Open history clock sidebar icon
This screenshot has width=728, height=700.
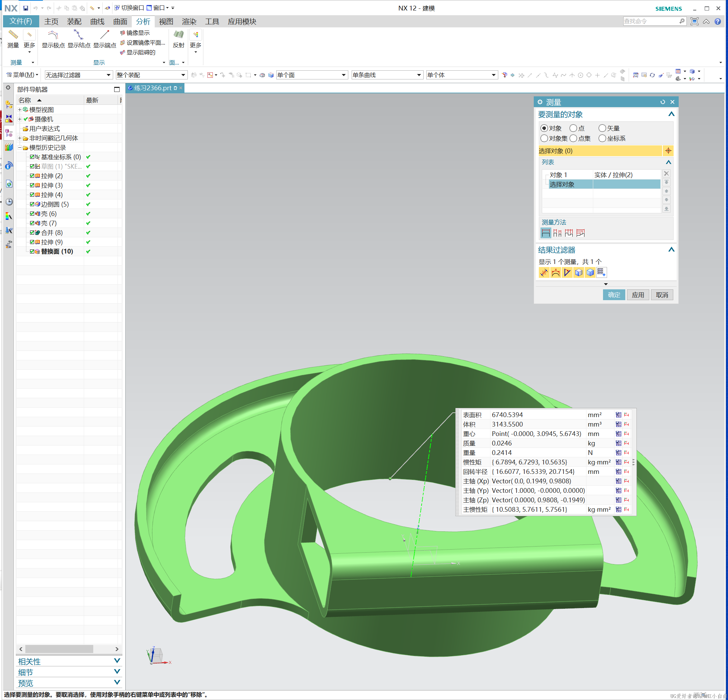[x=9, y=202]
